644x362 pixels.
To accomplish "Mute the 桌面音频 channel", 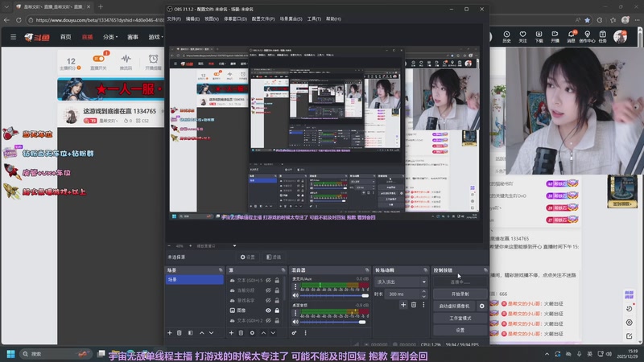I will click(295, 322).
